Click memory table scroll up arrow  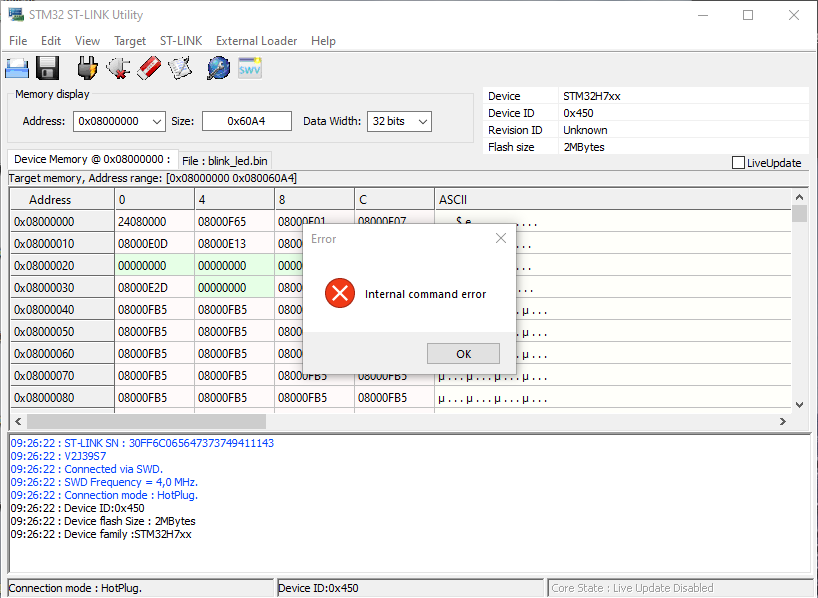click(x=799, y=197)
